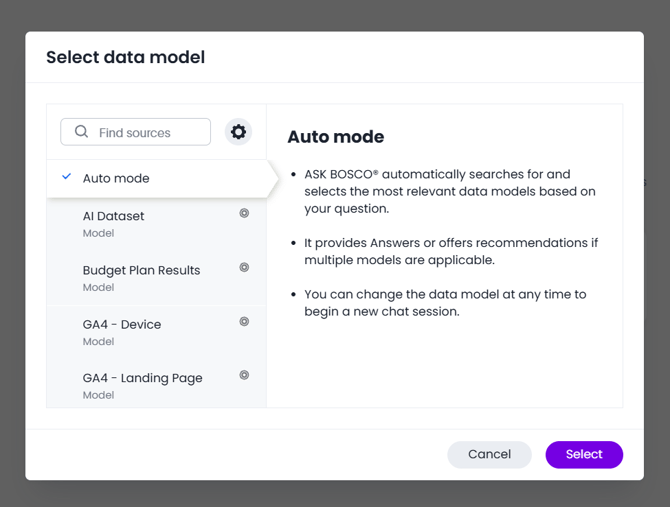670x507 pixels.
Task: Choose Auto mode in the source list
Action: click(116, 178)
